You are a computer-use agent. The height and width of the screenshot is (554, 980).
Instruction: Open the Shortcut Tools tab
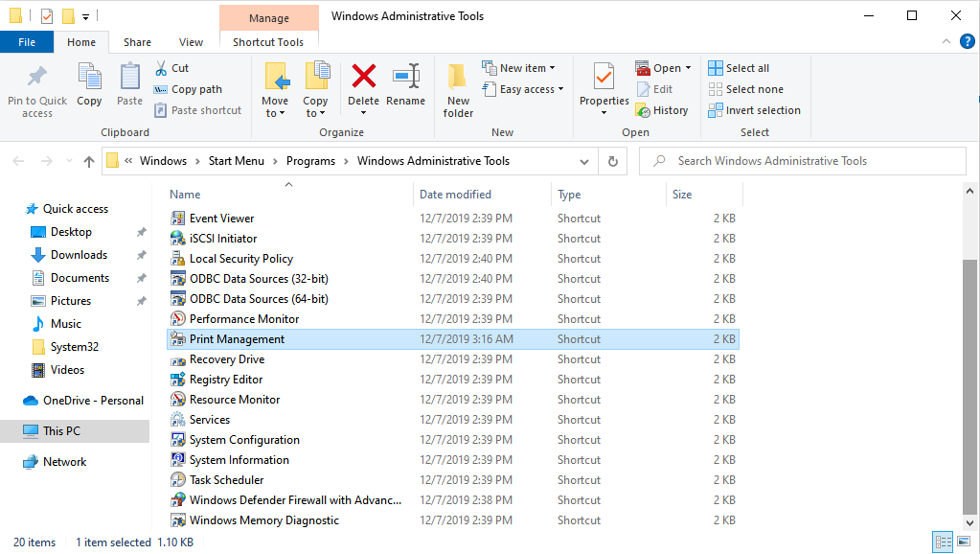point(268,42)
